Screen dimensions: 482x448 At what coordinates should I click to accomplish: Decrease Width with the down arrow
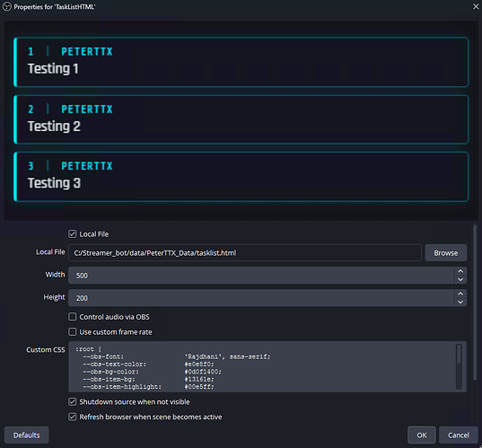[460, 279]
